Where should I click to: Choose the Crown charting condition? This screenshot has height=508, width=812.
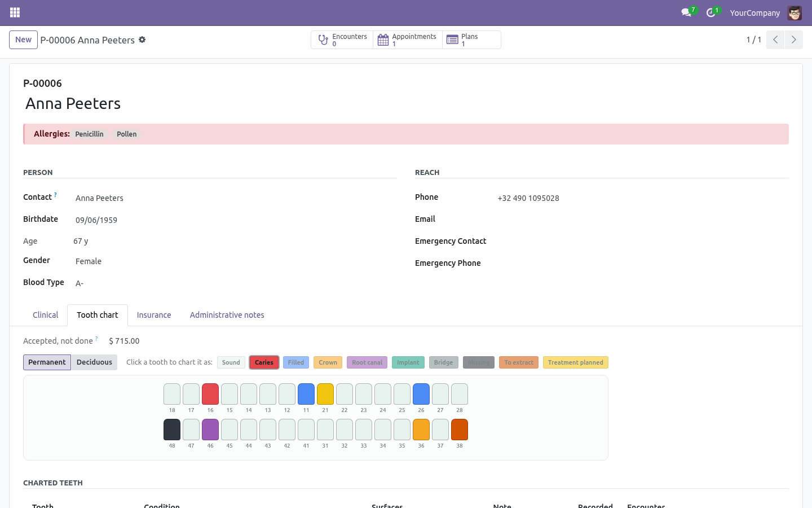[x=328, y=362]
